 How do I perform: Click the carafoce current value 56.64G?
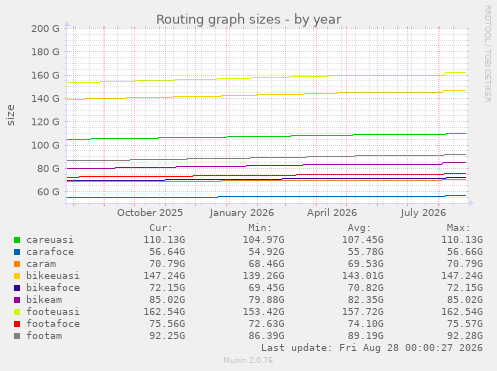pos(167,252)
